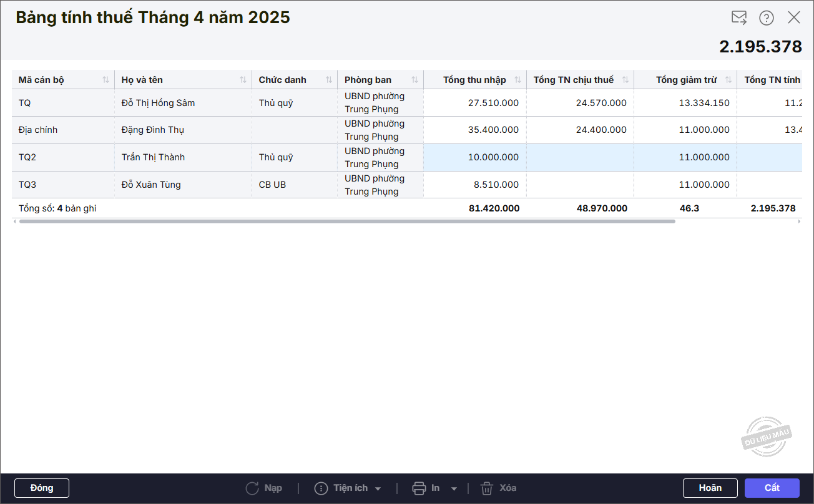Sort the Chức danh column

[328, 80]
